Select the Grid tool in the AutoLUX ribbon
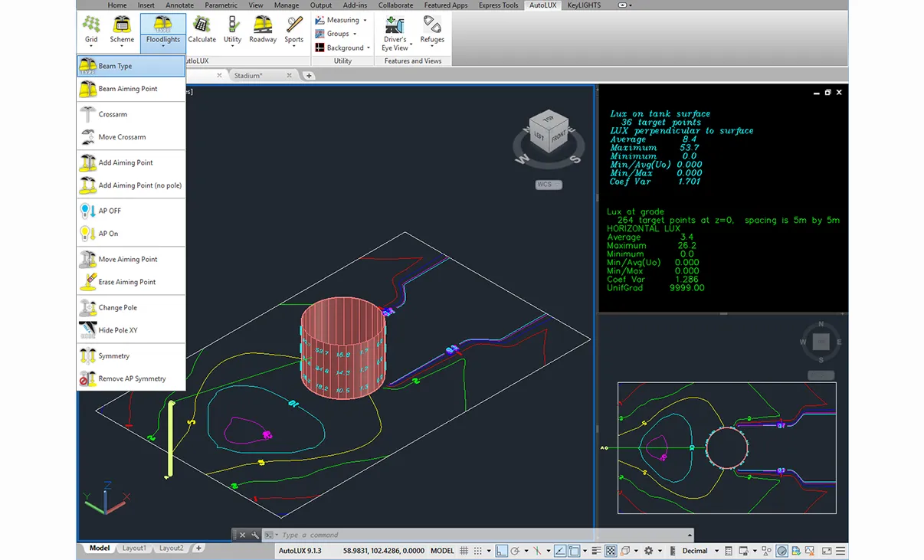The height and width of the screenshot is (560, 924). (91, 31)
